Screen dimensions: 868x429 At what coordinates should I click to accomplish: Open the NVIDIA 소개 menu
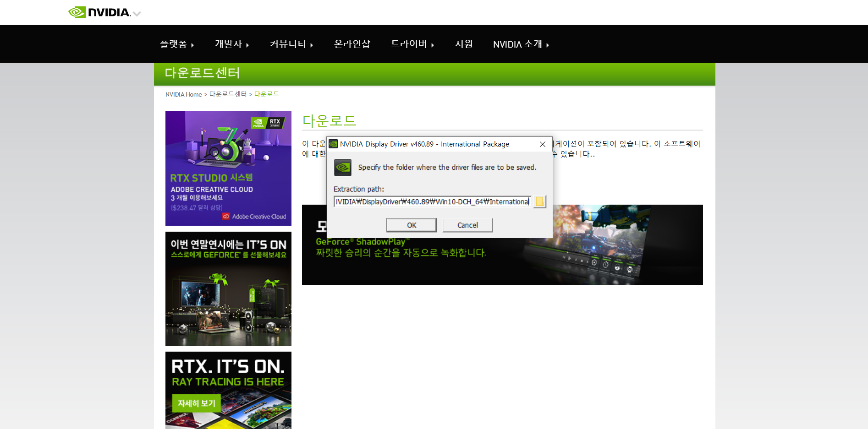[x=521, y=44]
